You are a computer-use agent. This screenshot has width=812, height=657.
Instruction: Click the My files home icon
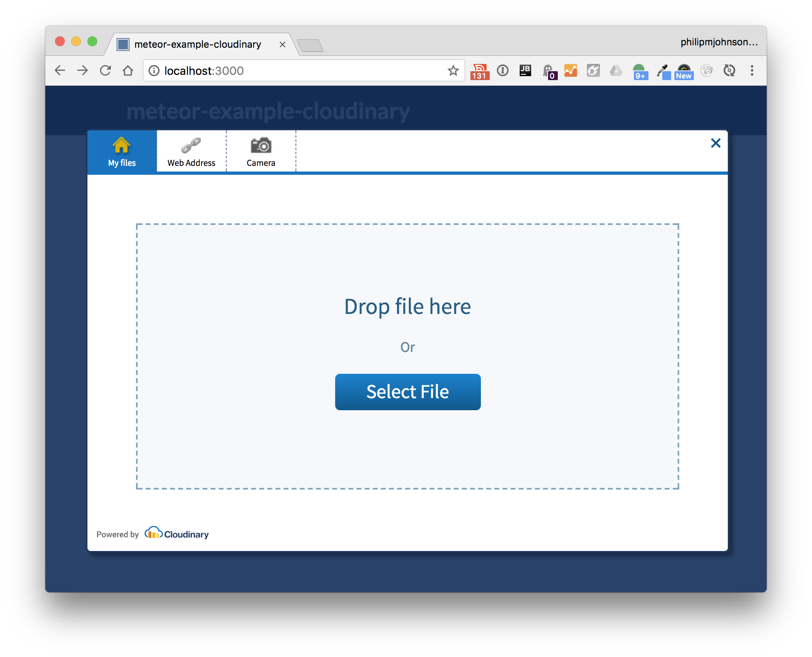tap(121, 146)
